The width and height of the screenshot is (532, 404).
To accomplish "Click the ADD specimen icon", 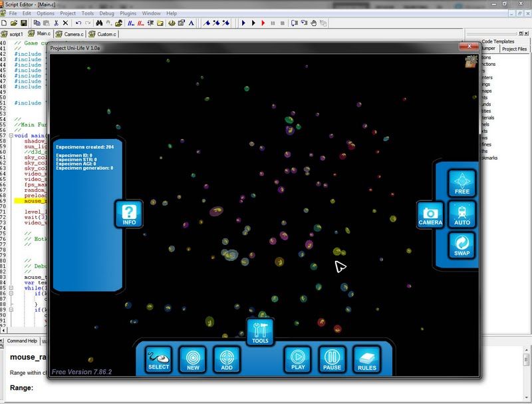I will (x=227, y=359).
